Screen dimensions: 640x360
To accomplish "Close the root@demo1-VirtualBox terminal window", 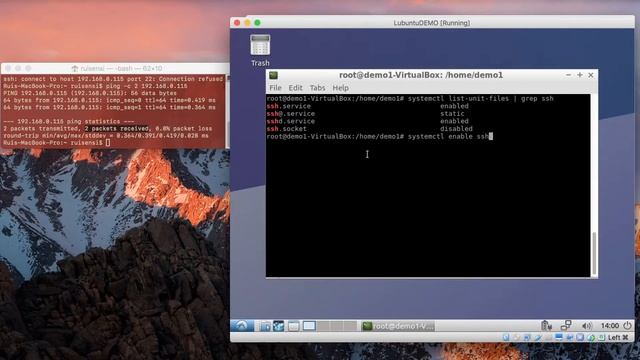I will [x=591, y=75].
